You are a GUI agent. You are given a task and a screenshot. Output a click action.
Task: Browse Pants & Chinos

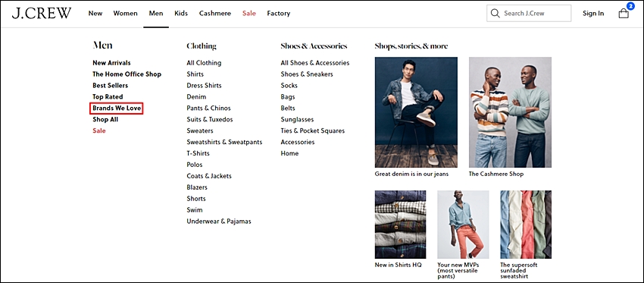208,108
